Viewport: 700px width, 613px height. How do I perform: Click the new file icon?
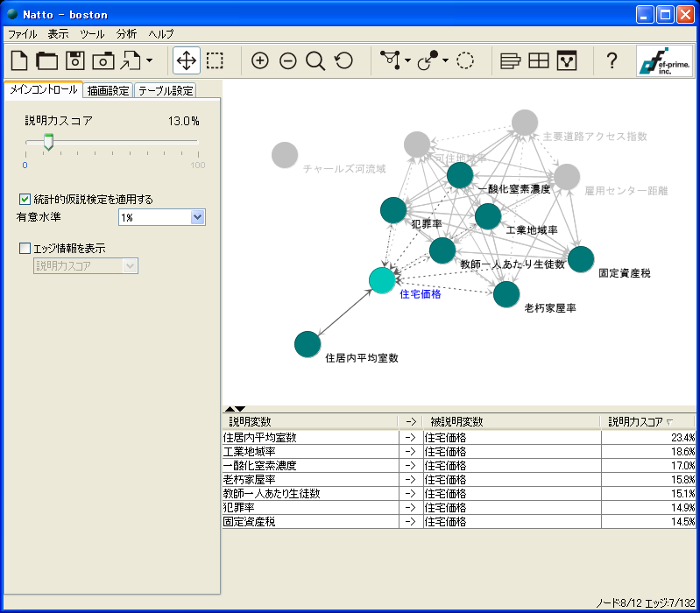[x=19, y=60]
